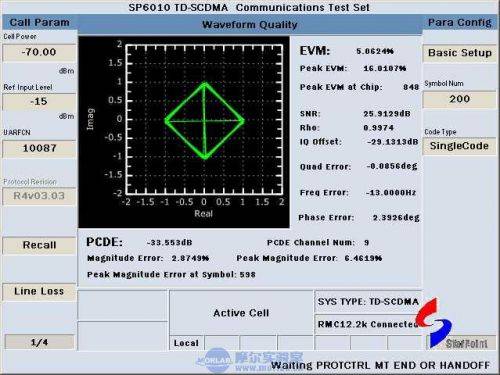Click the Protocol Revision R4v03.03 field
This screenshot has height=375, width=500.
pyautogui.click(x=39, y=196)
